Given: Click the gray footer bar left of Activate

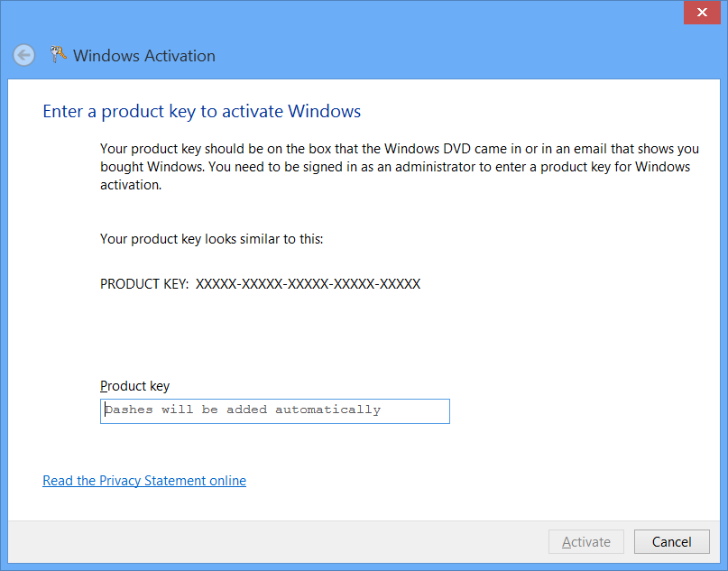Looking at the screenshot, I should click(279, 542).
